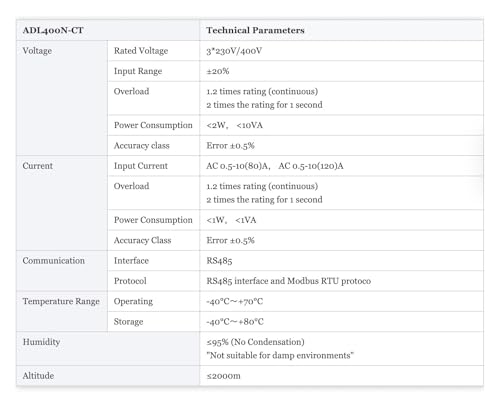The image size is (500, 412).
Task: Select the voltage Accuracy class label
Action: (142, 146)
